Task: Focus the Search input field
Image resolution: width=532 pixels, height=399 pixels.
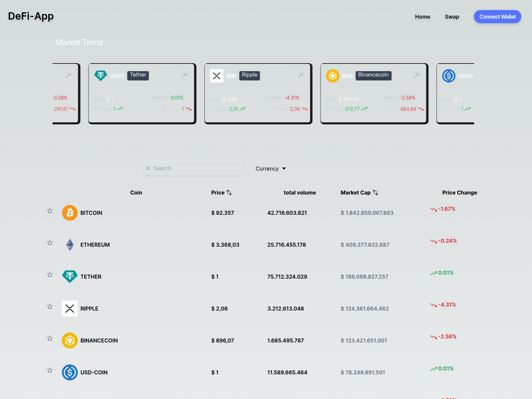Action: (x=193, y=169)
